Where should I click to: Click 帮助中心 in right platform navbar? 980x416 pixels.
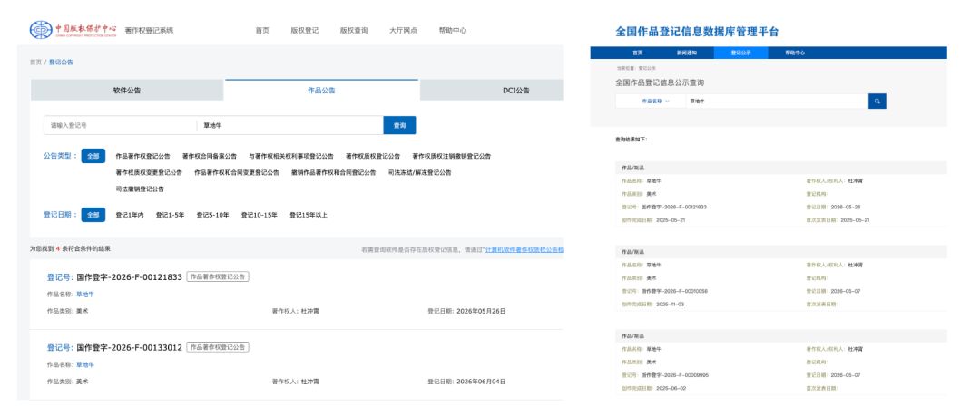tap(795, 53)
